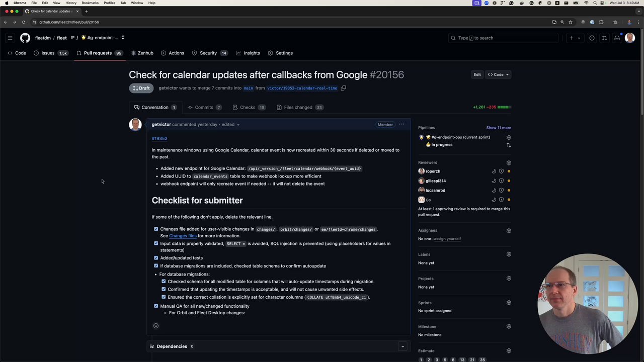This screenshot has width=644, height=362.
Task: Open the repository Settings tab
Action: (280, 53)
